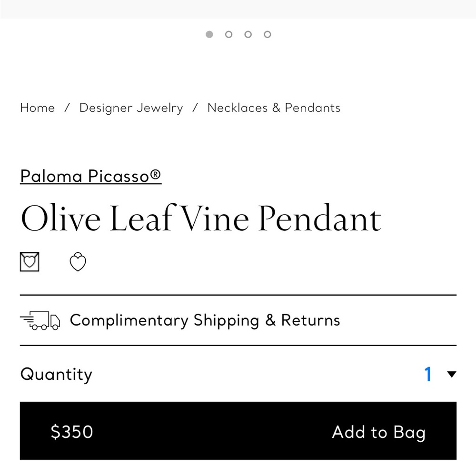The width and height of the screenshot is (476, 476).
Task: Click the filled first carousel dot
Action: (x=209, y=34)
